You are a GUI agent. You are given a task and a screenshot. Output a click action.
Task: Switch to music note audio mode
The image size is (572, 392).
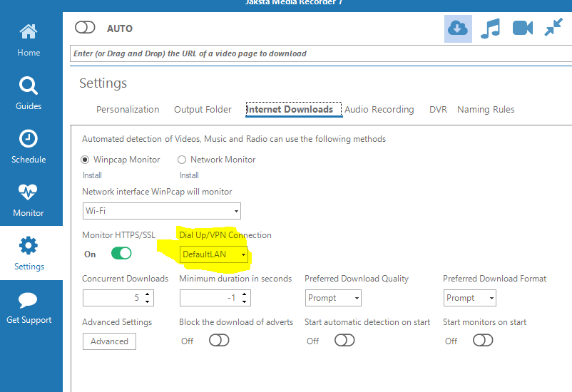[x=490, y=29]
